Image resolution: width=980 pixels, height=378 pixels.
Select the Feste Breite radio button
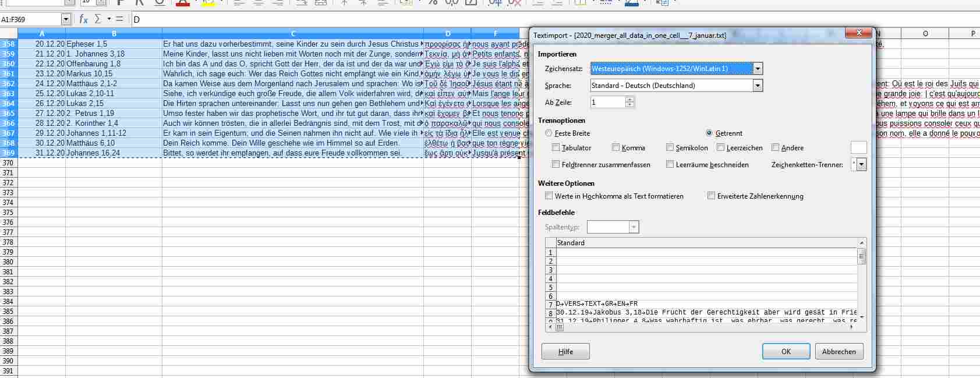(549, 133)
